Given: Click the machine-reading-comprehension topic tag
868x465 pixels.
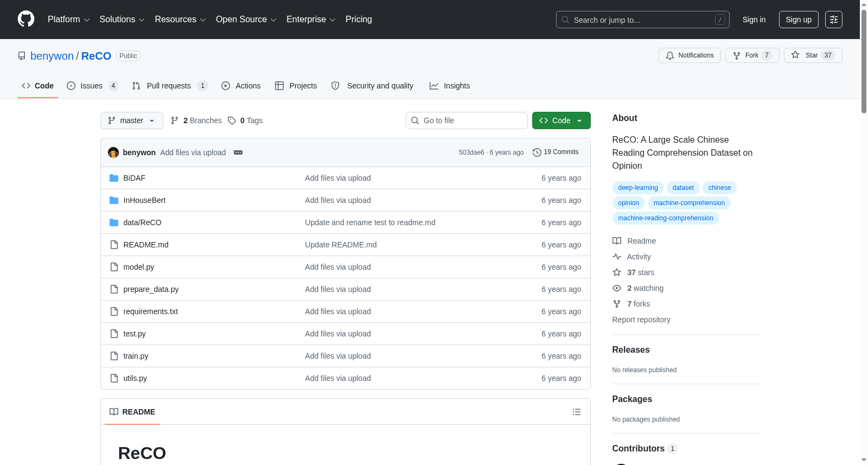Looking at the screenshot, I should pos(666,218).
